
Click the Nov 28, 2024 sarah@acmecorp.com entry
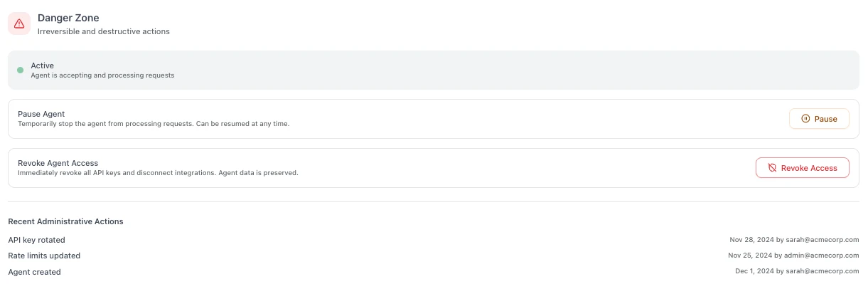[x=794, y=240]
